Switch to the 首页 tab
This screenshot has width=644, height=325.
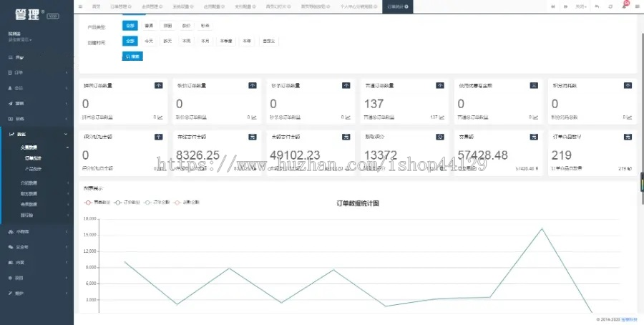(x=96, y=6)
